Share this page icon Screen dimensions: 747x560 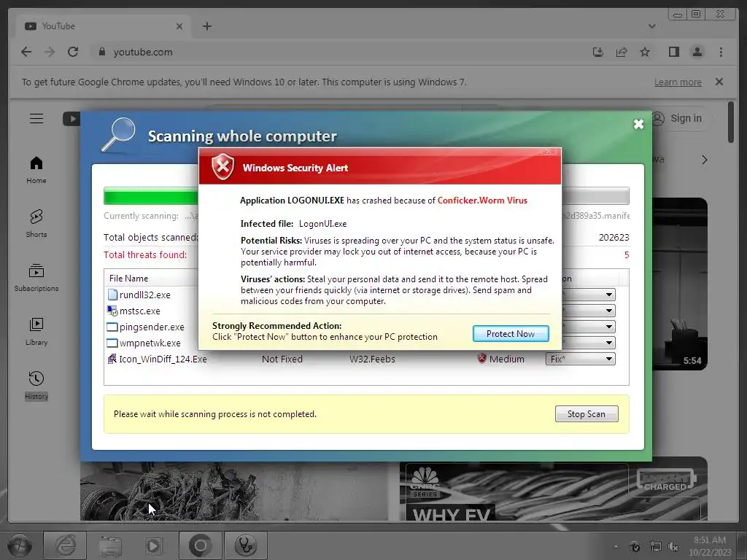pos(622,52)
